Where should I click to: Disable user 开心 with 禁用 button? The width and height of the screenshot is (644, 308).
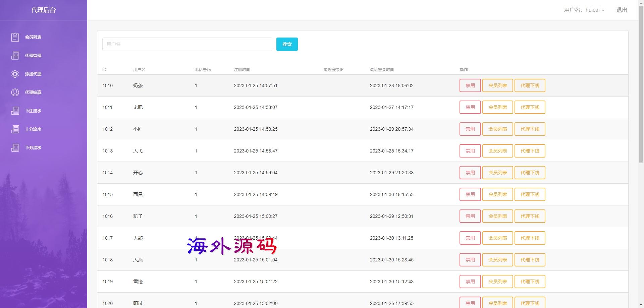tap(470, 173)
